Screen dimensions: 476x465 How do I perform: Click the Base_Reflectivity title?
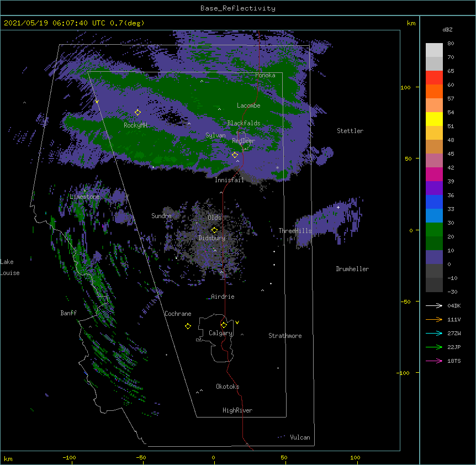[238, 8]
